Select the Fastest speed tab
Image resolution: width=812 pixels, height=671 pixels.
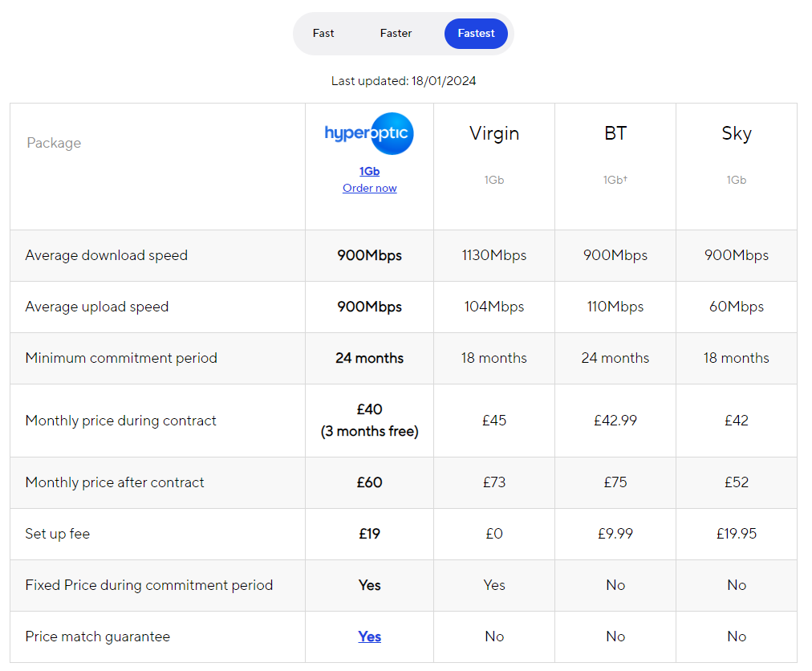[476, 33]
